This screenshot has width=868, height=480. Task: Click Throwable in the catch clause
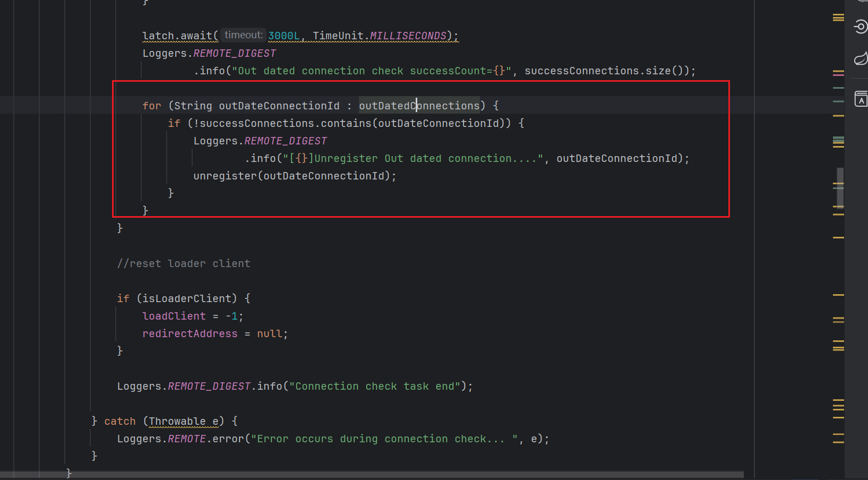[177, 421]
